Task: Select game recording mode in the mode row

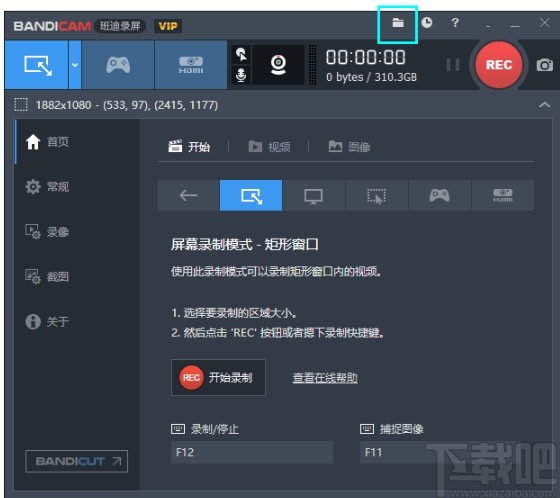Action: pos(440,195)
